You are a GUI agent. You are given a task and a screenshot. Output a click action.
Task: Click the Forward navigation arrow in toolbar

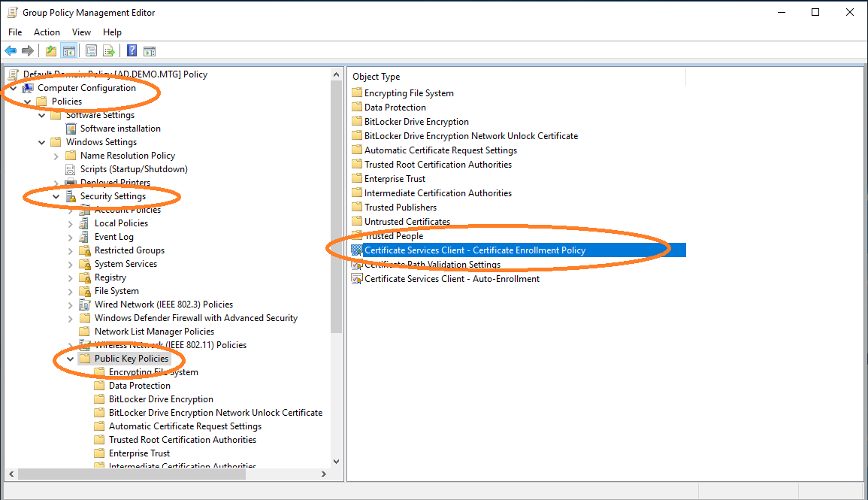[x=28, y=50]
